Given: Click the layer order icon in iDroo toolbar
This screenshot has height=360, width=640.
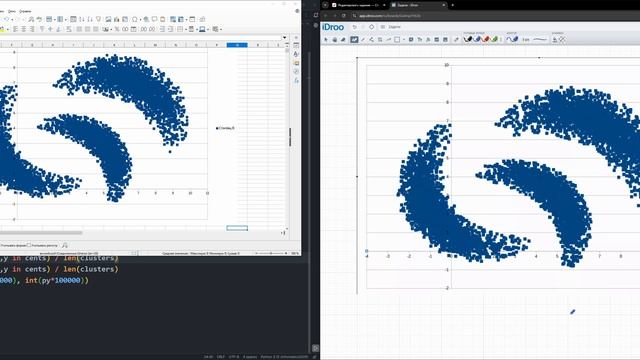Looking at the screenshot, I should tap(555, 40).
